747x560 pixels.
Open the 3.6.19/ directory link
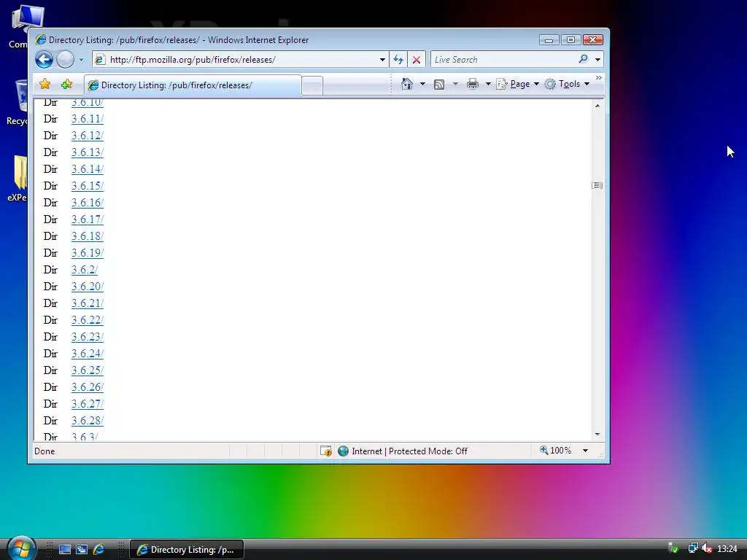pos(88,253)
